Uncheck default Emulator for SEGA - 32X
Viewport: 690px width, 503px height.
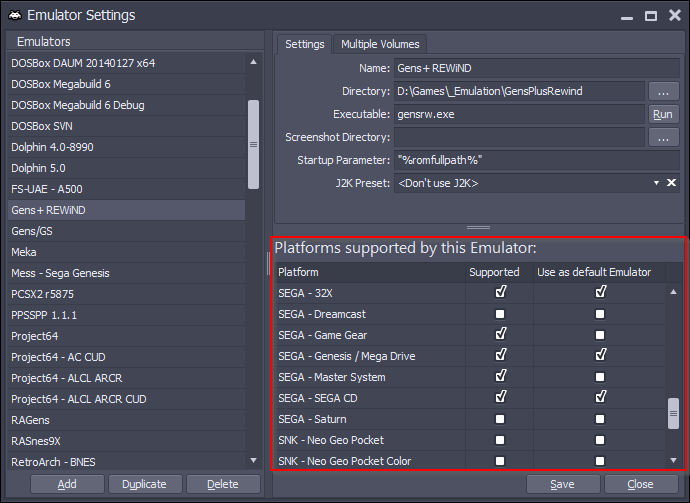(600, 292)
